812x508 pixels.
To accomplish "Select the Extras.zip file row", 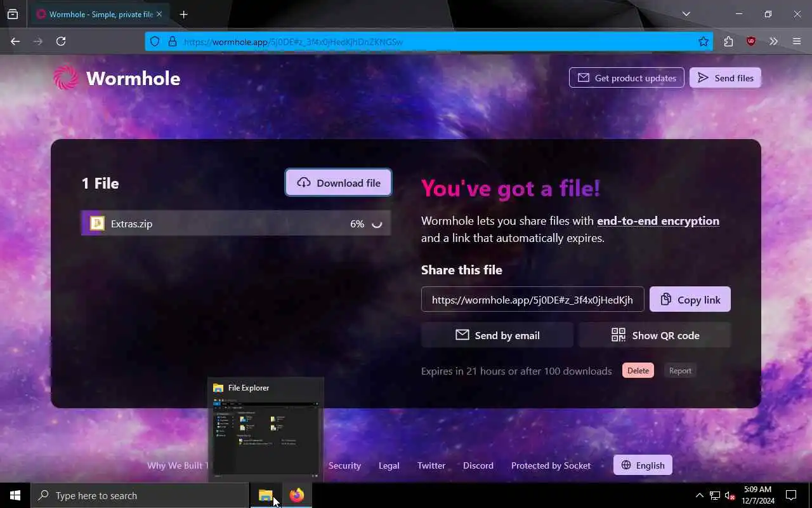I will click(x=236, y=224).
